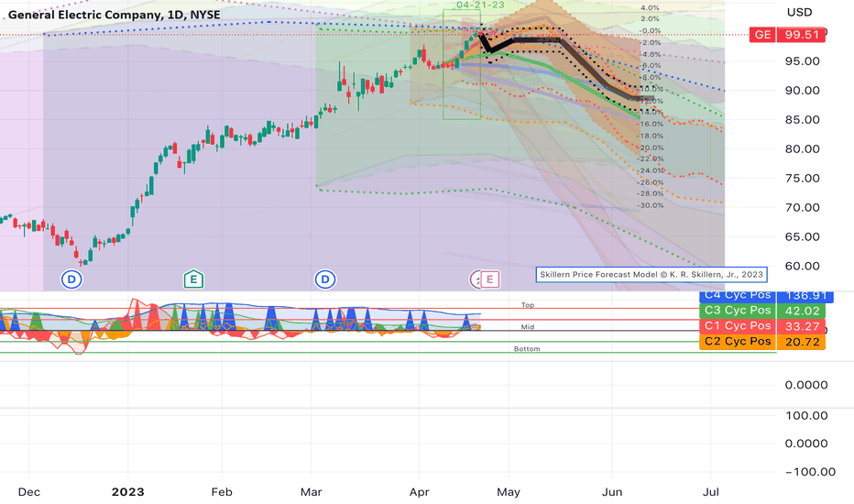The image size is (854, 504).
Task: Click the 75.00 price axis label
Action: point(803,178)
